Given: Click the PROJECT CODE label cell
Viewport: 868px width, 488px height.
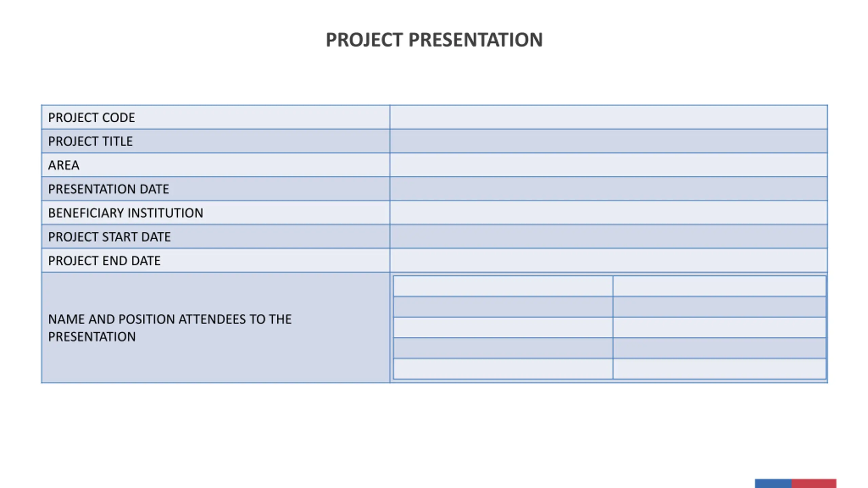Looking at the screenshot, I should pyautogui.click(x=216, y=117).
